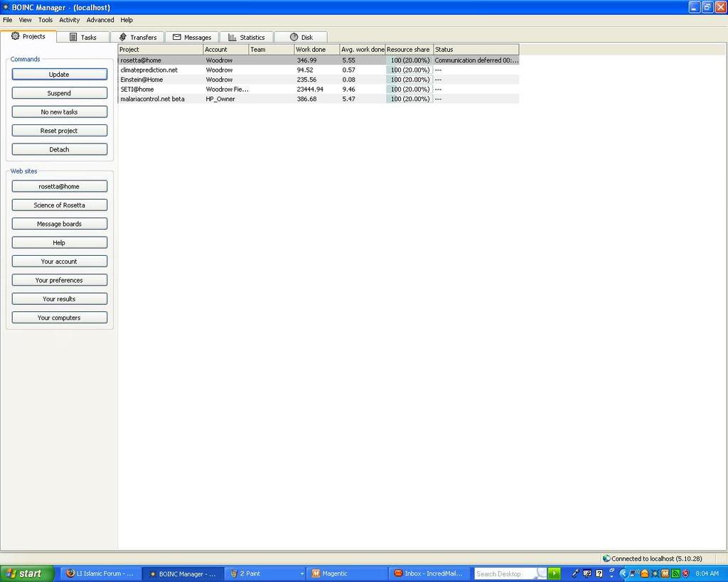The height and width of the screenshot is (582, 728).
Task: Open the Your computers button
Action: tap(60, 318)
